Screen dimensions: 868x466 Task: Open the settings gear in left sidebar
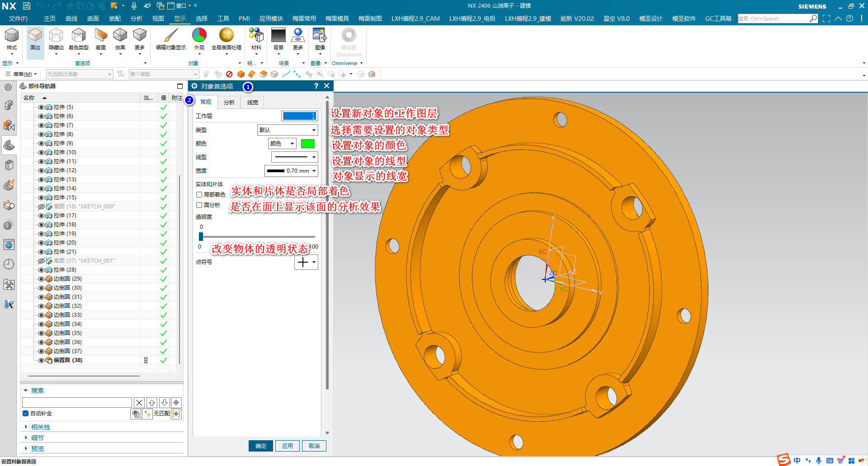(8, 87)
